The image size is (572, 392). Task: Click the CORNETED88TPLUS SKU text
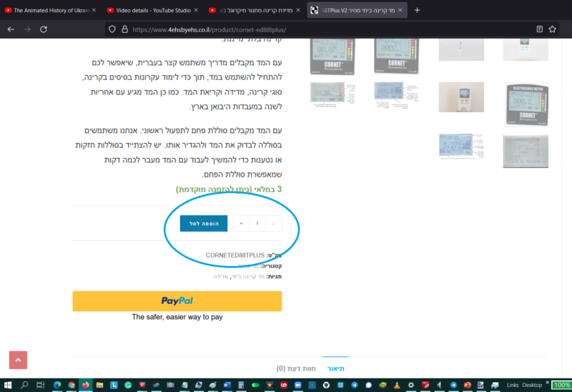click(235, 255)
